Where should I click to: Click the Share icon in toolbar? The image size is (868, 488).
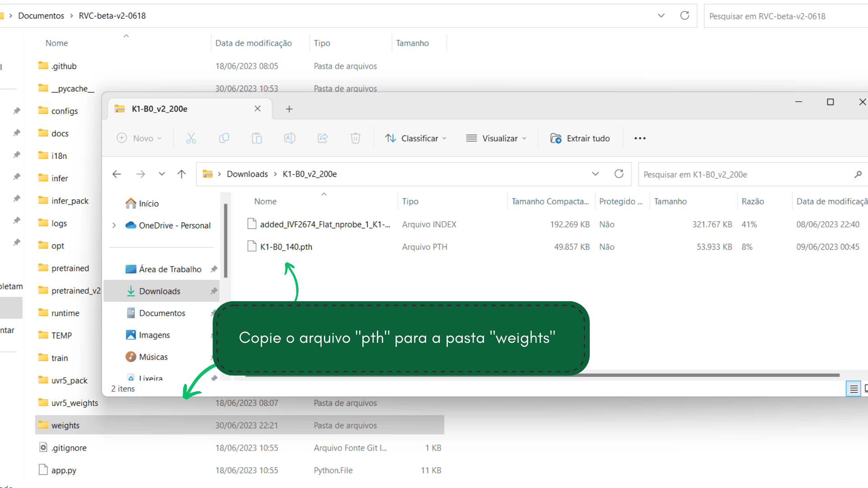click(x=323, y=138)
